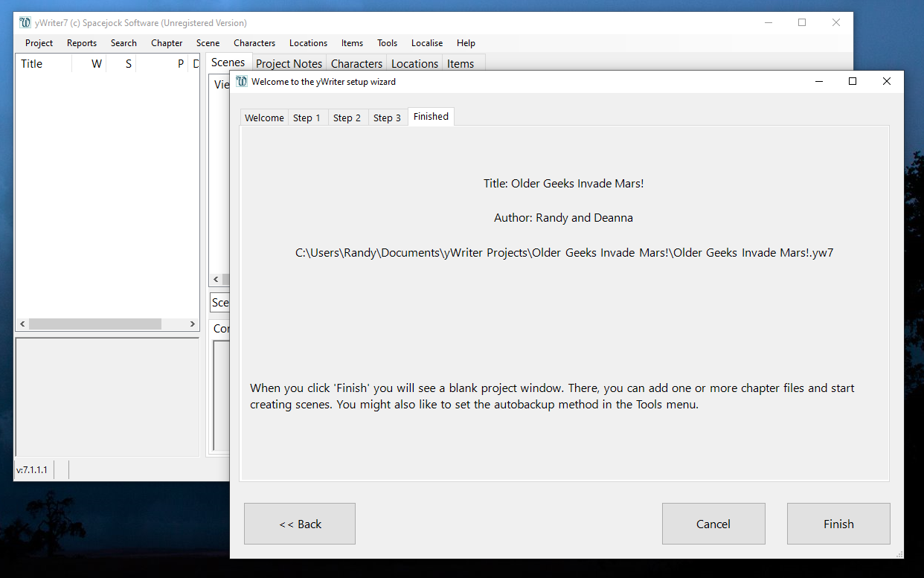This screenshot has width=924, height=578.
Task: Click the S column header in chapter list
Action: pos(122,64)
